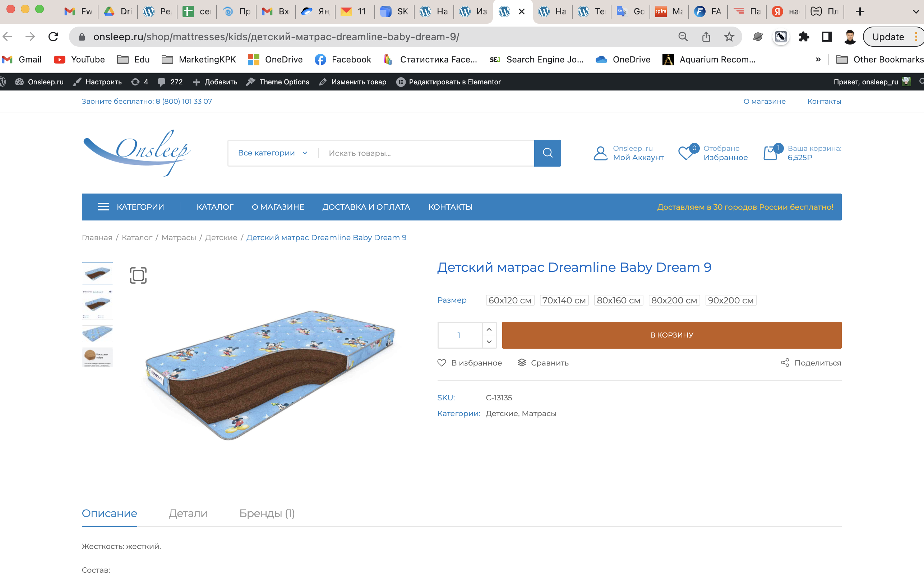
Task: Decrease quantity with the down arrow
Action: 489,341
